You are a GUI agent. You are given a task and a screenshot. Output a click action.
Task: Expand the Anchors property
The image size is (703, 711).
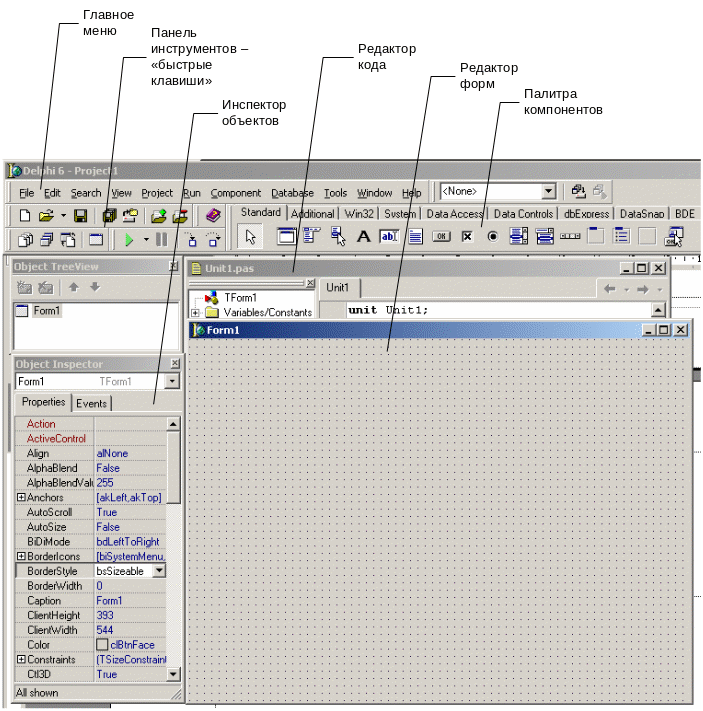(21, 497)
